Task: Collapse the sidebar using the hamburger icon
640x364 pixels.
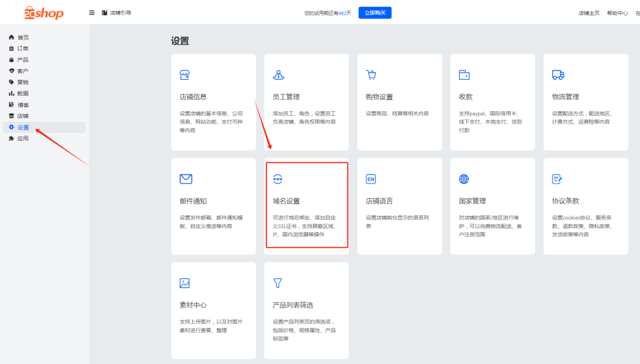Action: point(92,12)
